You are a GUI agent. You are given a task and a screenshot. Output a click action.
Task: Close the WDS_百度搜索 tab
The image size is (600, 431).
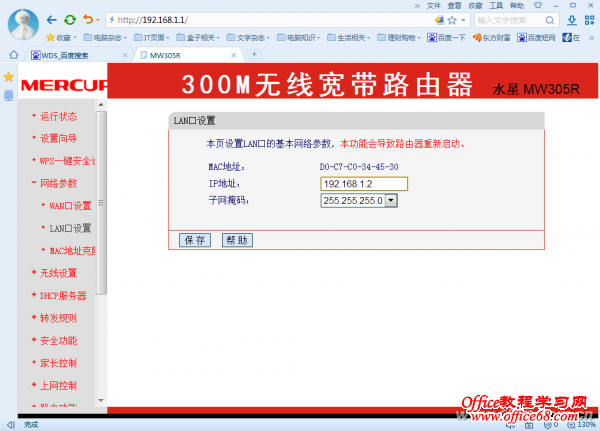(125, 55)
